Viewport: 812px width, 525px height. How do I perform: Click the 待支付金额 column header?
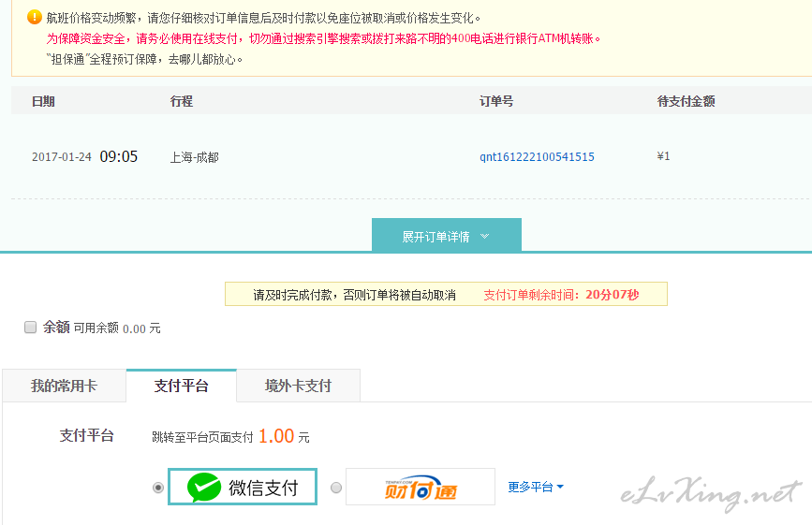686,101
